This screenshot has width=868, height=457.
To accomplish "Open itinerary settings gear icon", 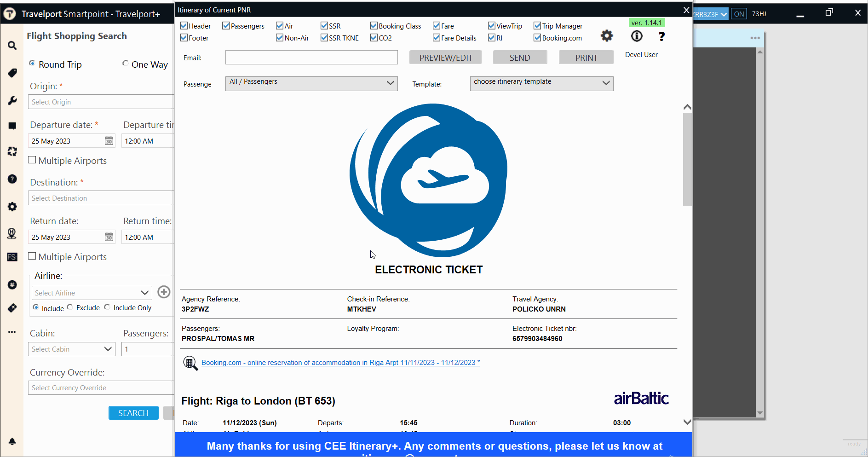I will click(607, 36).
